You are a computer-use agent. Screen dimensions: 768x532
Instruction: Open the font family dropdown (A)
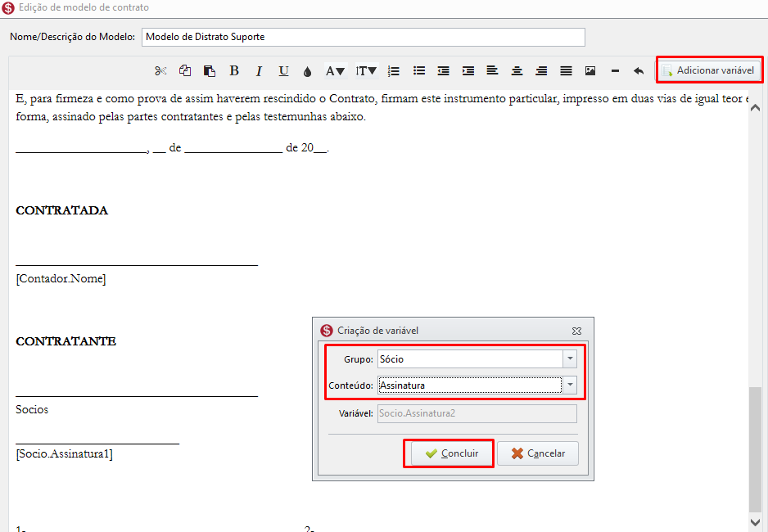[x=335, y=71]
